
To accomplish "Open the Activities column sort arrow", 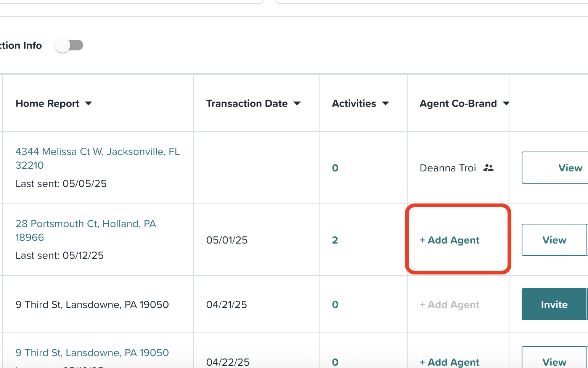I will pos(386,103).
